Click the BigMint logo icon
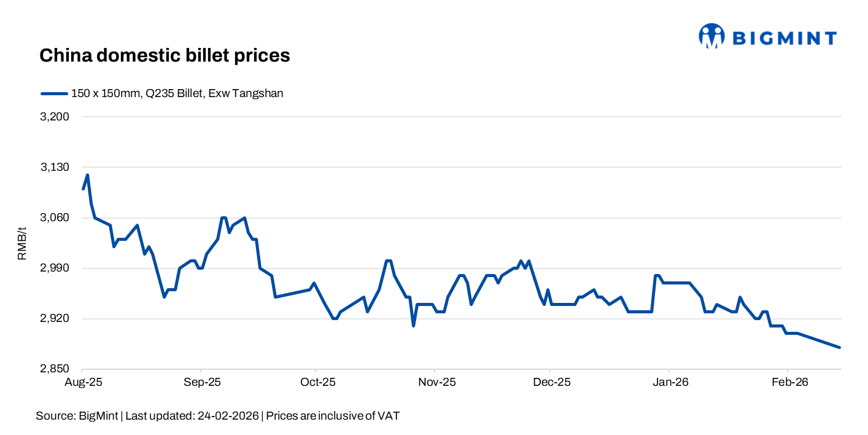The height and width of the screenshot is (435, 868). click(711, 36)
